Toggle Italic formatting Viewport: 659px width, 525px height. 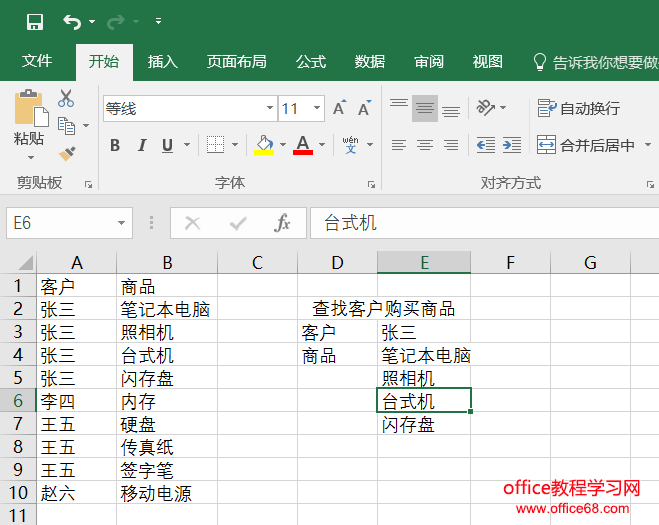(x=142, y=145)
